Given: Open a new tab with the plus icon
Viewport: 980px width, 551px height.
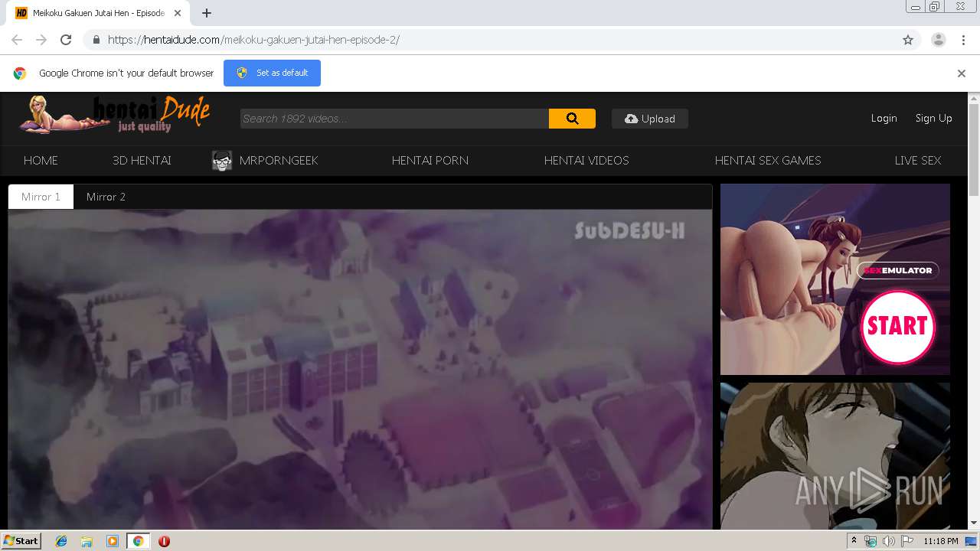Looking at the screenshot, I should coord(207,13).
